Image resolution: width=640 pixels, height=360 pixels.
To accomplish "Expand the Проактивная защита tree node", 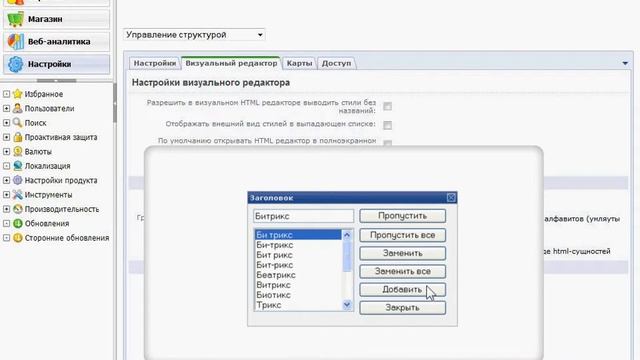I will pos(6,137).
